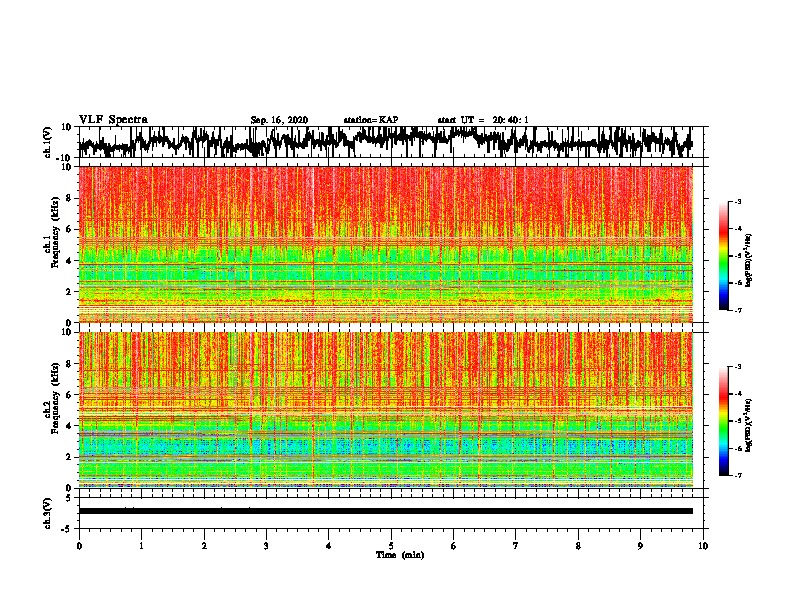Click the date 'Sep. 16, 2020'
The width and height of the screenshot is (792, 612).
pyautogui.click(x=279, y=120)
